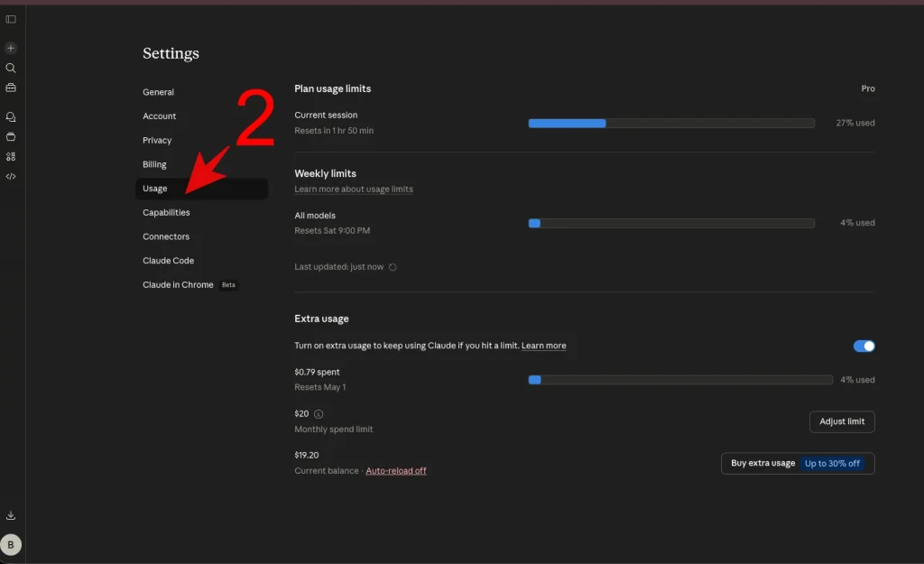This screenshot has height=564, width=924.
Task: Switch to the Billing settings section
Action: pyautogui.click(x=154, y=164)
